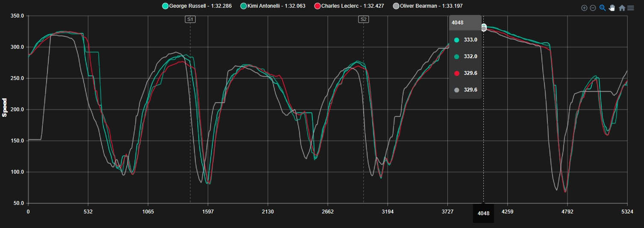Reset zoom with the home icon
Image resolution: width=644 pixels, height=228 pixels.
tap(622, 8)
